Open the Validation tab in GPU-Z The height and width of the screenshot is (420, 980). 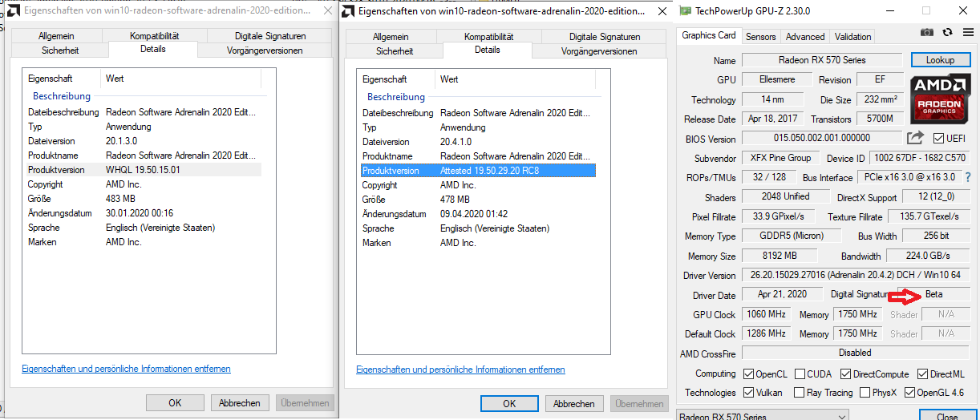pos(852,37)
